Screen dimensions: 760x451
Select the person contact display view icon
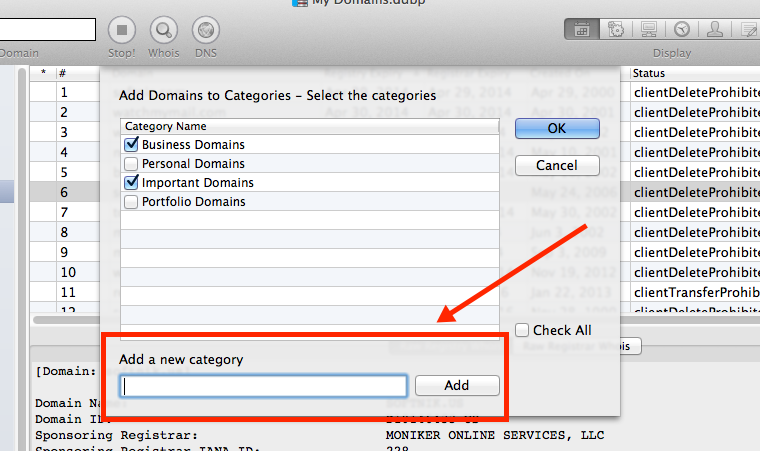[714, 29]
